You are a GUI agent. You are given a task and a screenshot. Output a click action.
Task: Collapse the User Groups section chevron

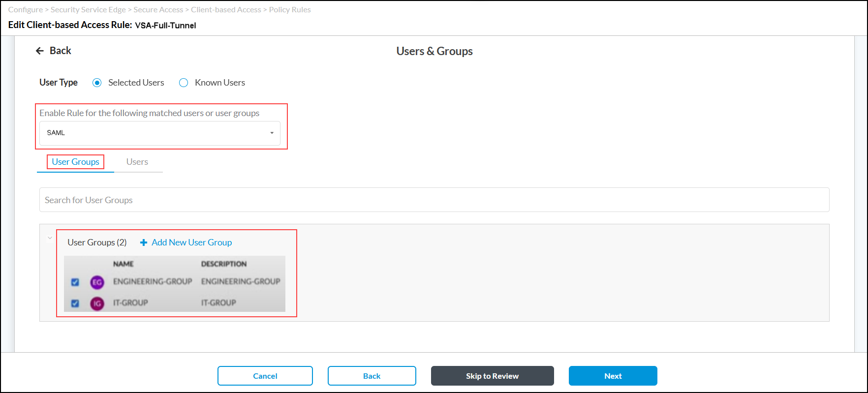coord(50,238)
